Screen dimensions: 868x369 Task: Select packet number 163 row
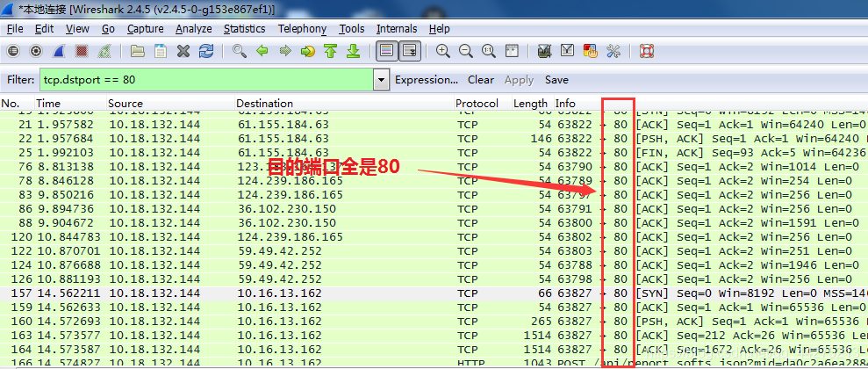pos(434,336)
